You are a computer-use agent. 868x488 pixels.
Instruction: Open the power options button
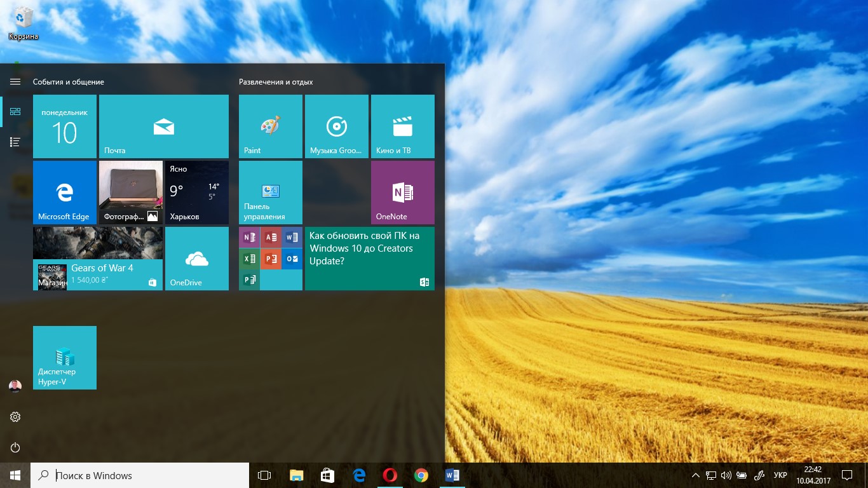coord(15,447)
